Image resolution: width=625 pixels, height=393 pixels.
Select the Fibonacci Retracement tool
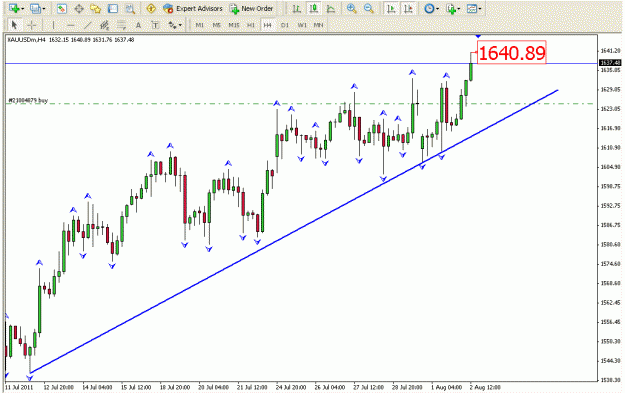pyautogui.click(x=121, y=25)
